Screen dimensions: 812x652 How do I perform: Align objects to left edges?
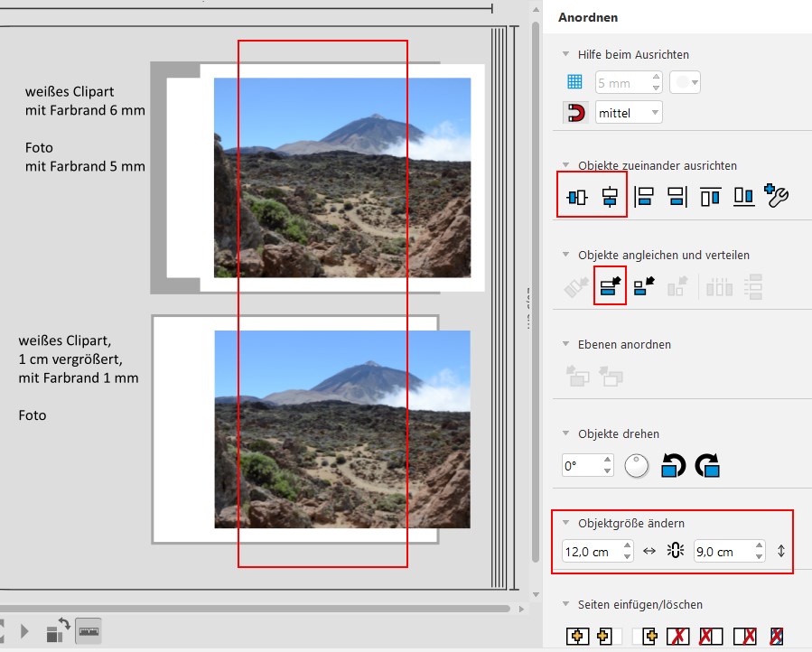point(644,197)
